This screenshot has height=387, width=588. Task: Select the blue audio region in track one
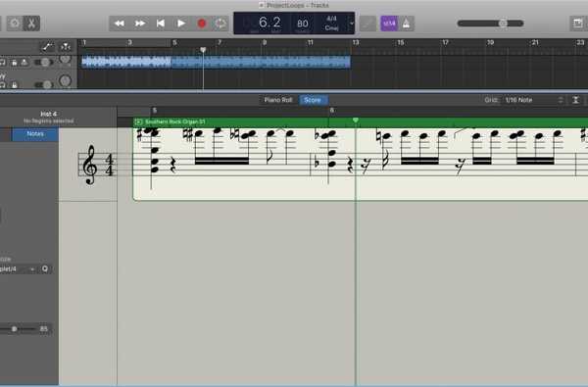pyautogui.click(x=216, y=62)
